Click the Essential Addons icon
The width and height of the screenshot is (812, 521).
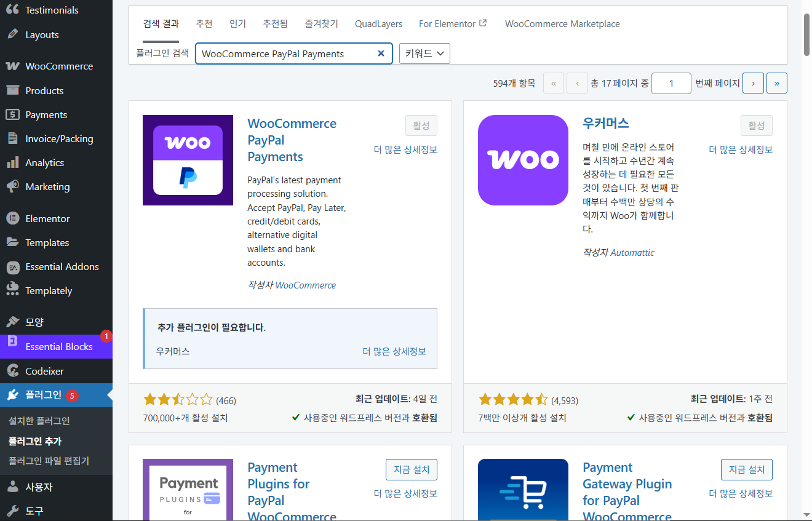pyautogui.click(x=12, y=267)
